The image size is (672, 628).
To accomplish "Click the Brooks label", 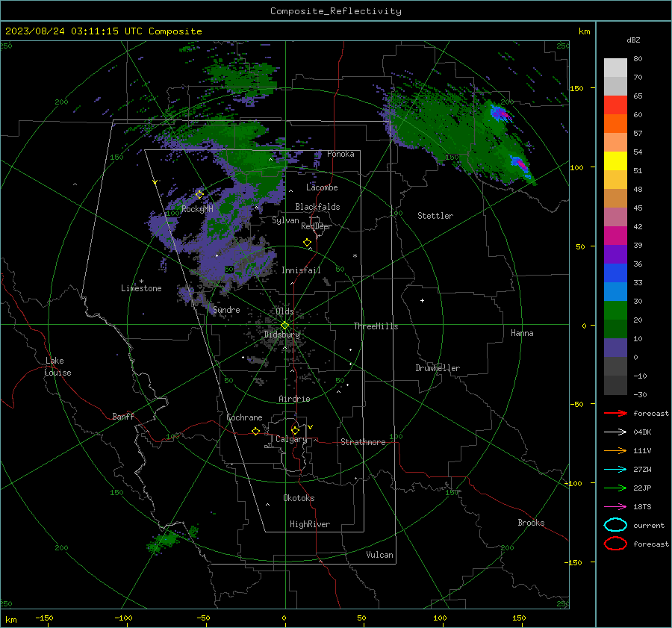I will 531,523.
